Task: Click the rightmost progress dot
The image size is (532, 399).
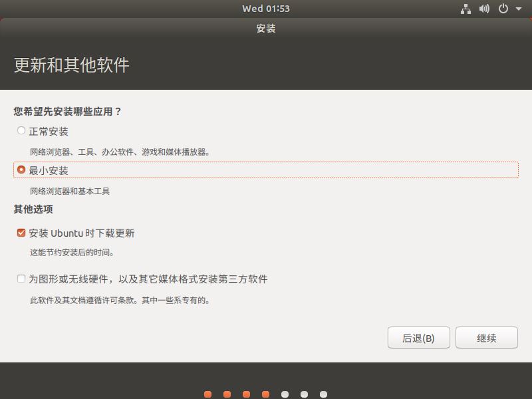Action: point(323,394)
